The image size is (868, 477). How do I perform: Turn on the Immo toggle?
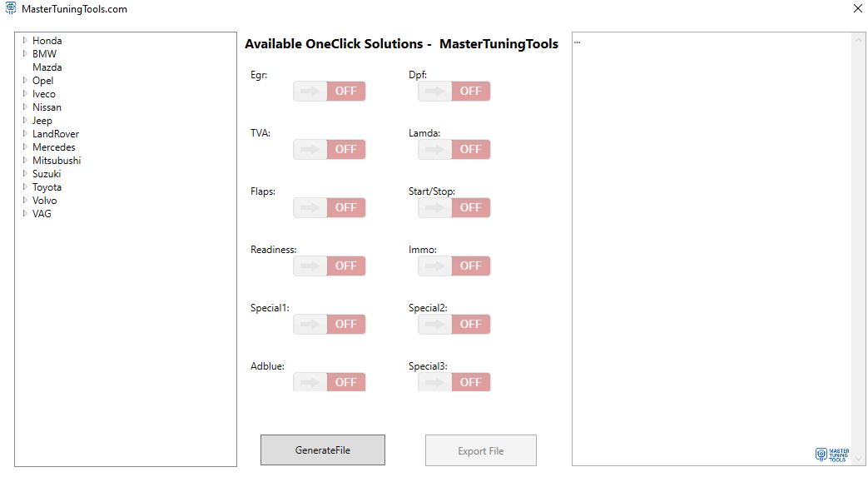454,266
